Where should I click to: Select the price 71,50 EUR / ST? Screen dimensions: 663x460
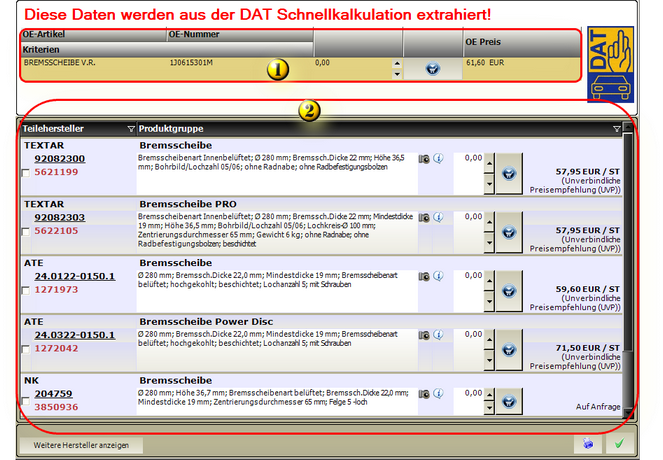pos(588,348)
